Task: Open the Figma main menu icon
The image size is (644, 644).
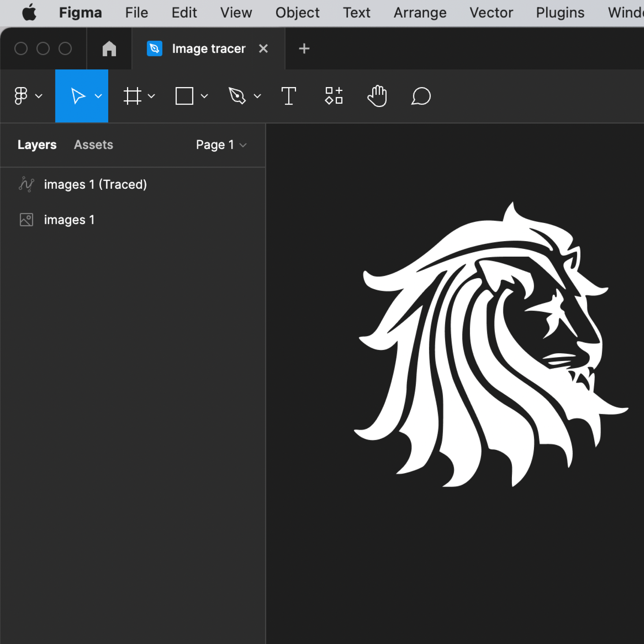Action: (x=21, y=96)
